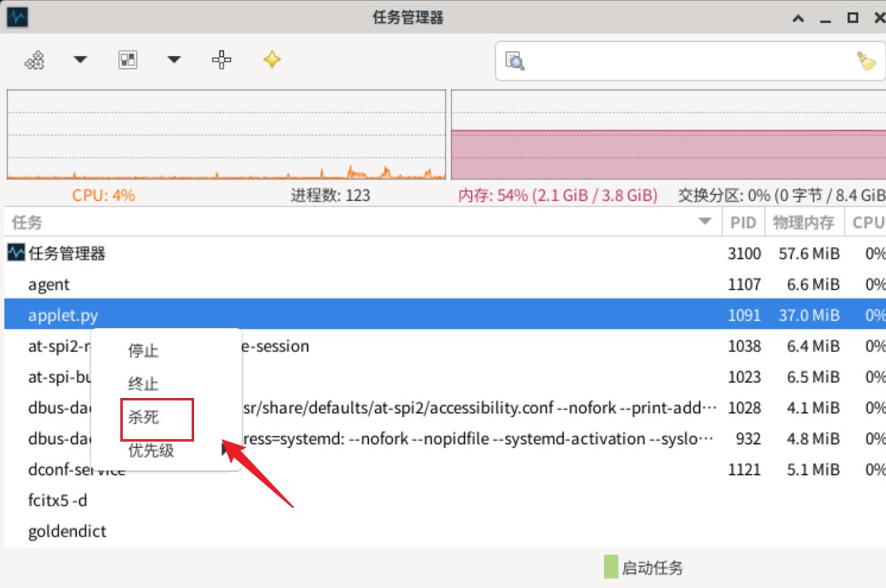Click the CPU usage history graph
This screenshot has width=886, height=588.
[226, 135]
